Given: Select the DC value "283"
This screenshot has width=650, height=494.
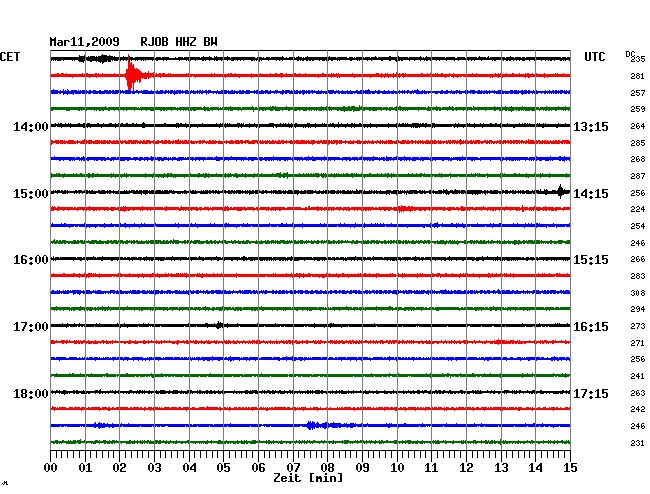Looking at the screenshot, I should (x=638, y=276).
